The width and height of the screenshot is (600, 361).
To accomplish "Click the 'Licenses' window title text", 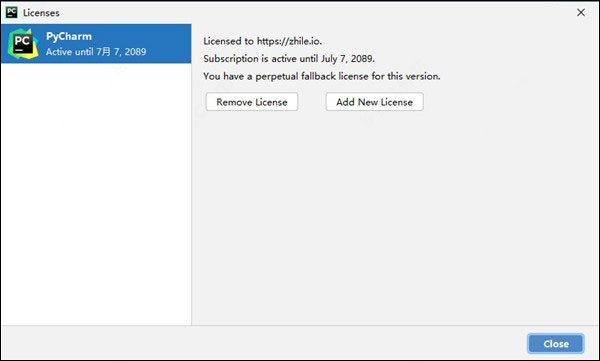I will 41,13.
